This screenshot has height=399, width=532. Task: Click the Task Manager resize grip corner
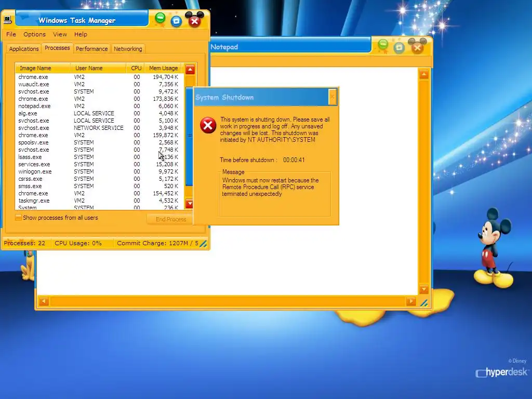click(203, 244)
